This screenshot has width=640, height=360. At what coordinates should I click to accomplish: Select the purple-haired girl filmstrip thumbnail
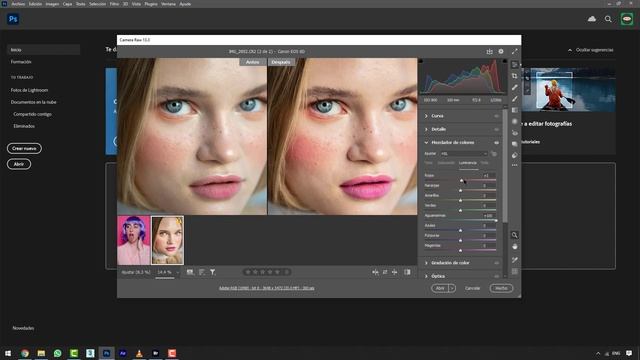133,240
